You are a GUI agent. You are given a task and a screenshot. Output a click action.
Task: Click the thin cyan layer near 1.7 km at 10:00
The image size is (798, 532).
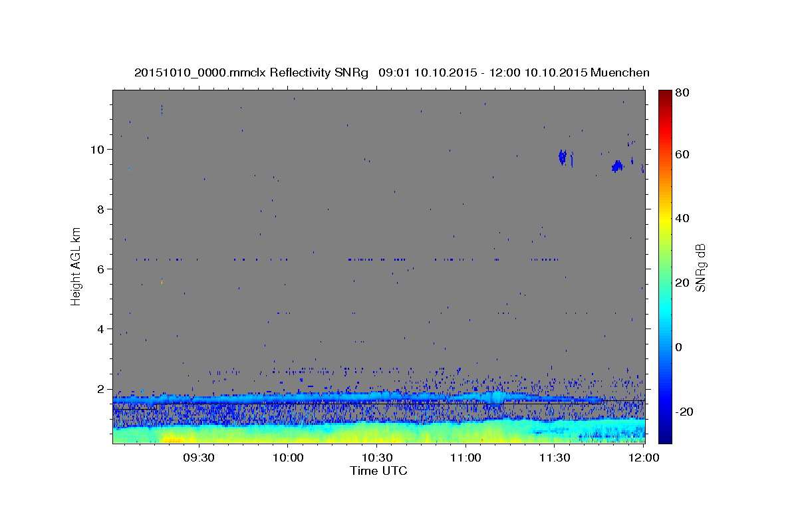[x=287, y=398]
